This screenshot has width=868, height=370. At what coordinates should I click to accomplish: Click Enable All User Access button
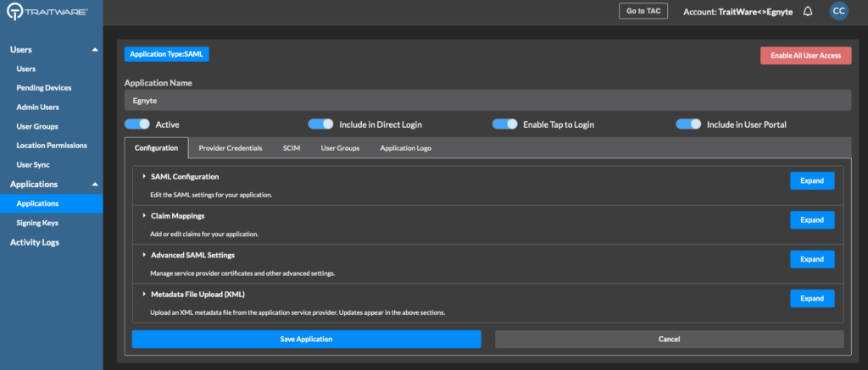pos(805,55)
